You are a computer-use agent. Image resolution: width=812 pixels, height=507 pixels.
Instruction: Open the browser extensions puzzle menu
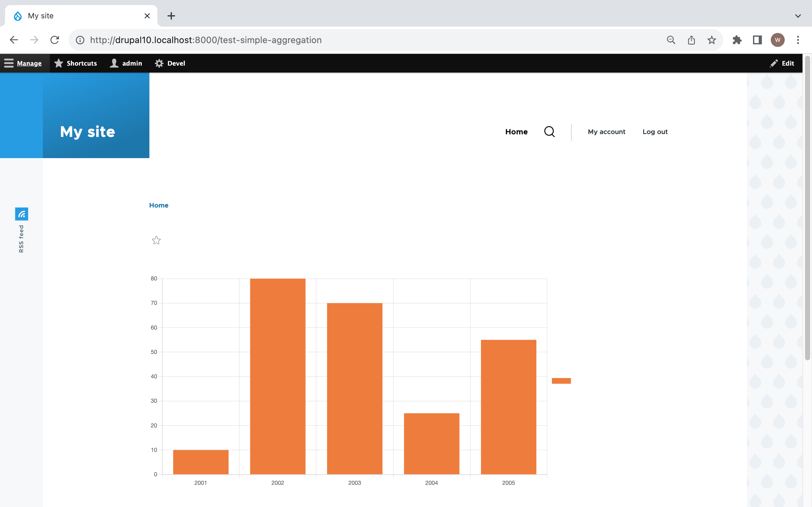click(737, 40)
